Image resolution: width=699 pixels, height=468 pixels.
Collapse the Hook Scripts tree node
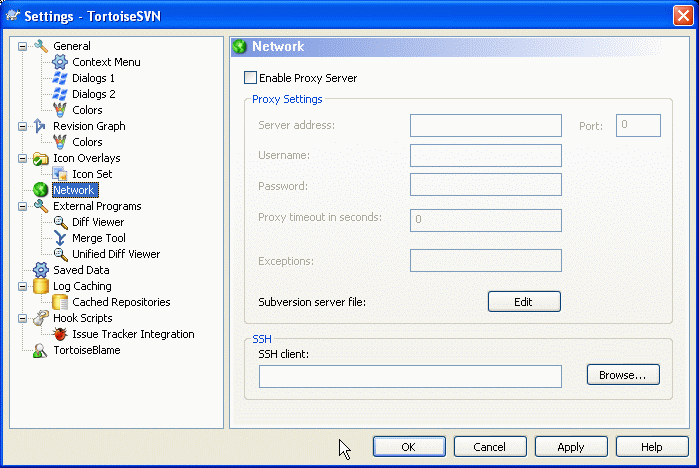tap(22, 318)
